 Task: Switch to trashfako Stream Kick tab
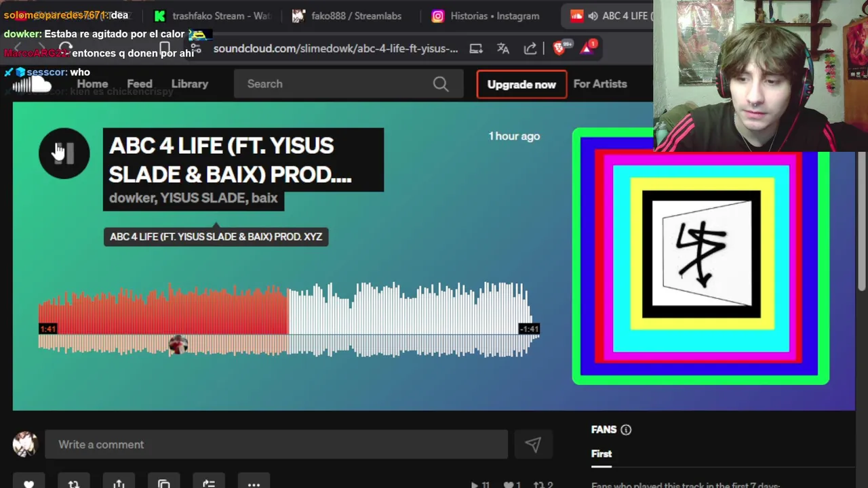[x=212, y=16]
